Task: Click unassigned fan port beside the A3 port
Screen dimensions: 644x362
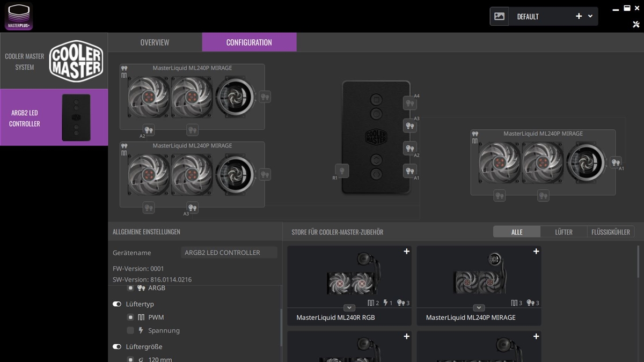Action: pos(149,208)
